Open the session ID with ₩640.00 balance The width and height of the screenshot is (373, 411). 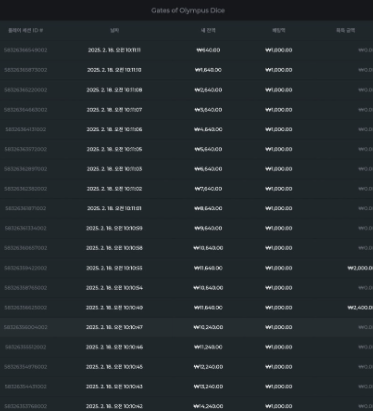(26, 50)
